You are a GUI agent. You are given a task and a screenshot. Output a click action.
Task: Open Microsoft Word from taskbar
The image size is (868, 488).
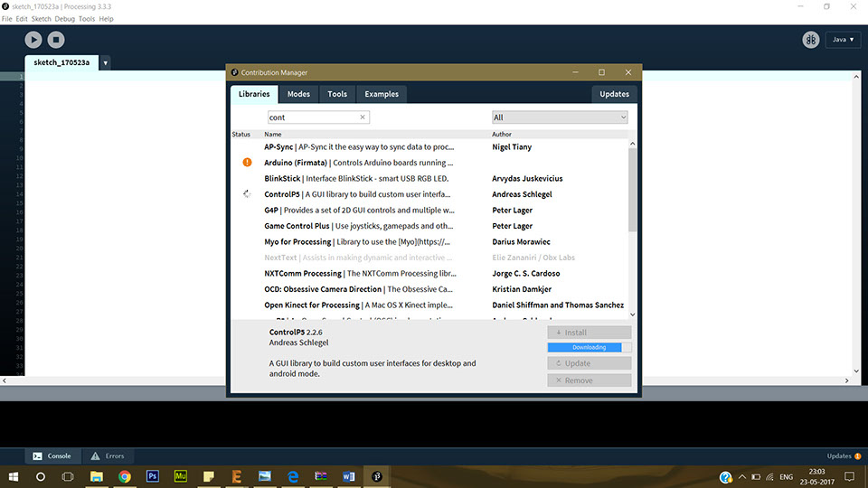[349, 476]
